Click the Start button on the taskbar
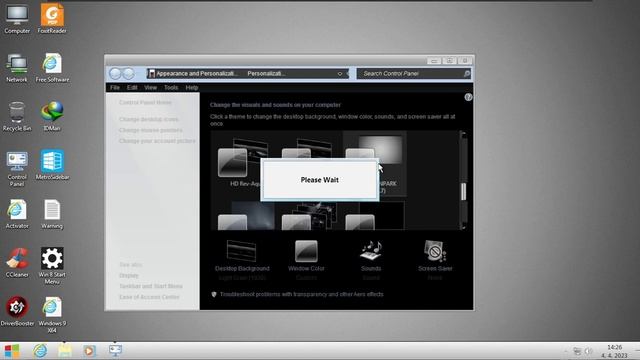 coord(12,351)
